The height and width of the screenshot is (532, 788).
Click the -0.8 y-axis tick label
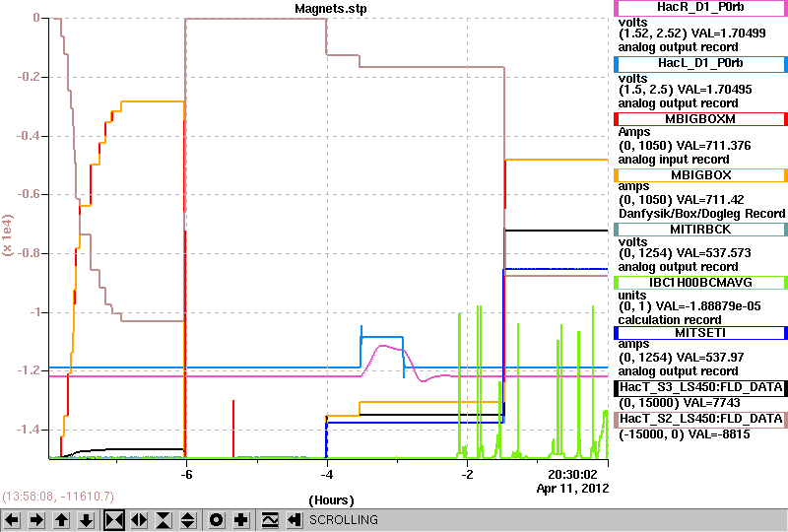[x=29, y=253]
